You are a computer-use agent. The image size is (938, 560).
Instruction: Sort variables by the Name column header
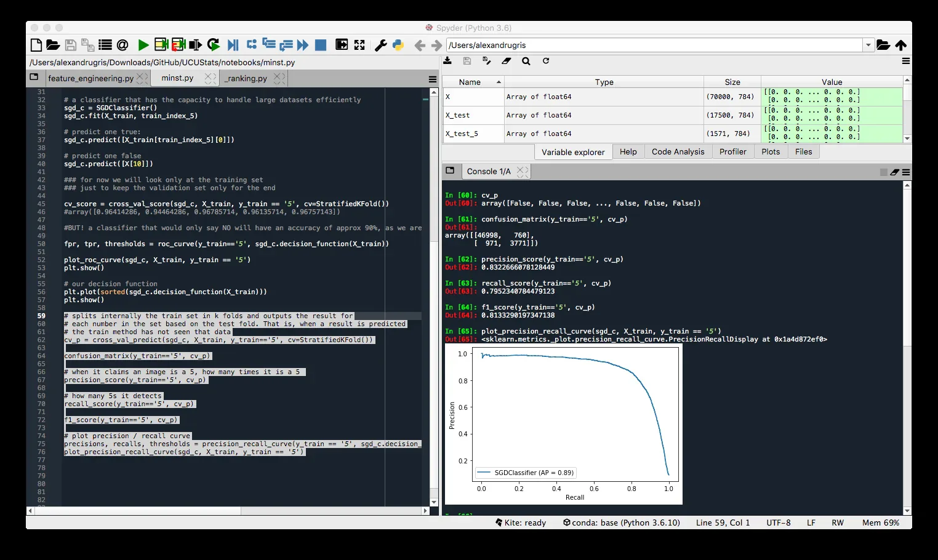[473, 82]
